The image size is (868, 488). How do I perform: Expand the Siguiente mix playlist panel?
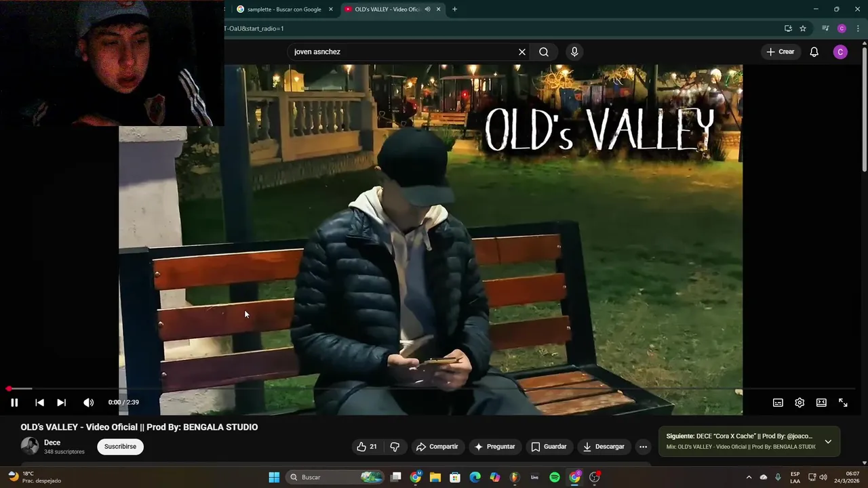coord(827,441)
